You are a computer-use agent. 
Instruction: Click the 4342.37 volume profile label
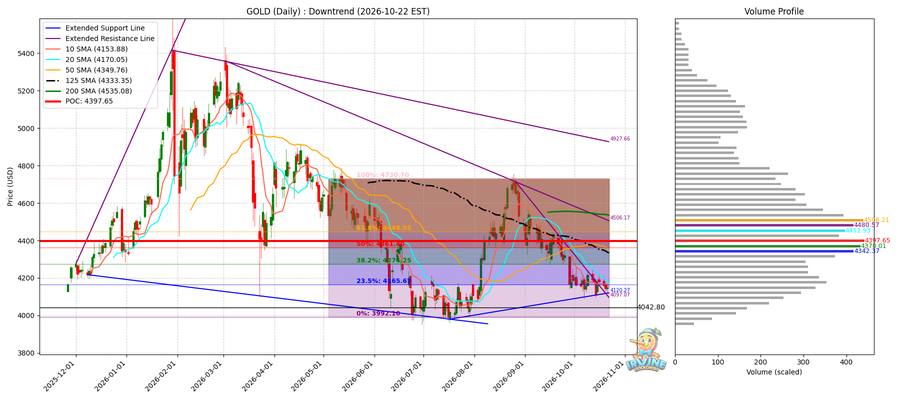(x=866, y=251)
